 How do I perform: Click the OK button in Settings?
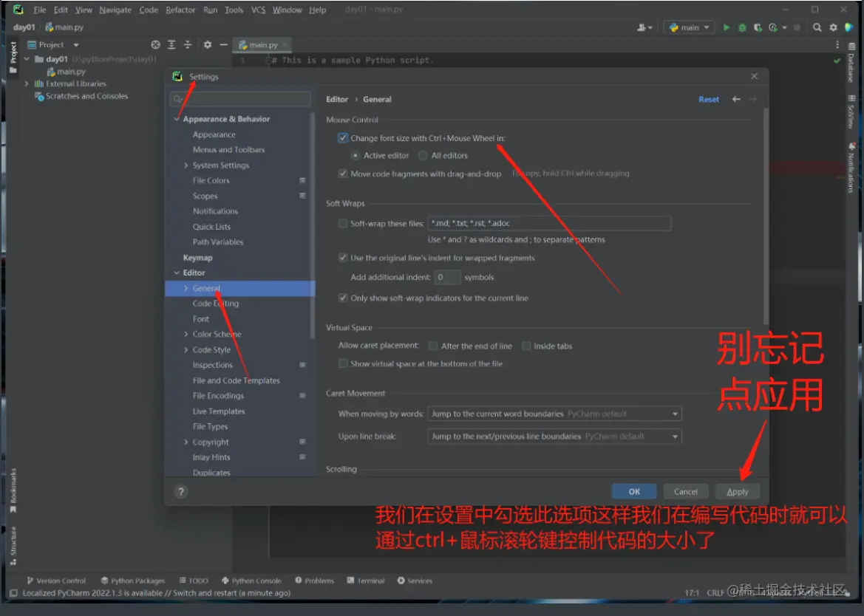pos(634,492)
